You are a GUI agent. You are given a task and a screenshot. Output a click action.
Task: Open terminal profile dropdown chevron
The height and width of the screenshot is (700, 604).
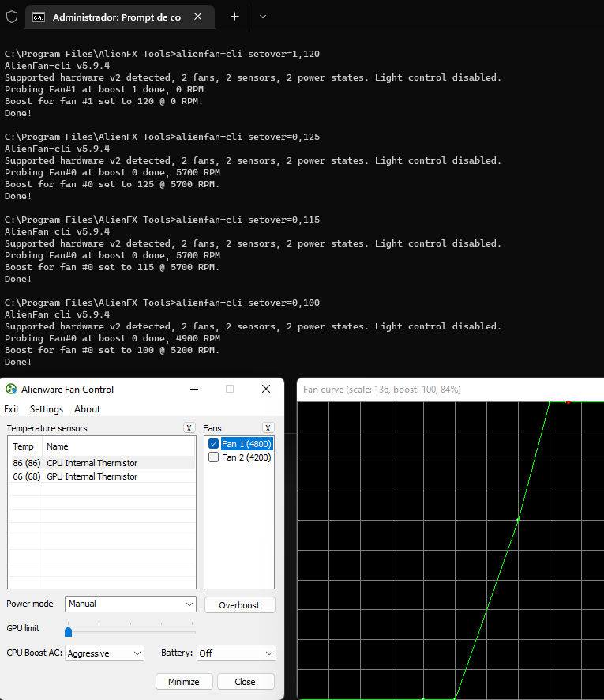263,17
